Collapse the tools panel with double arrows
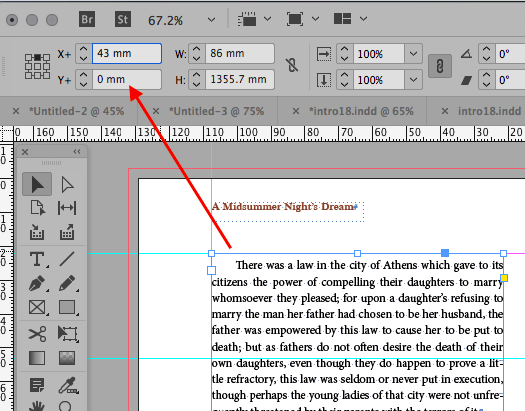 77,152
